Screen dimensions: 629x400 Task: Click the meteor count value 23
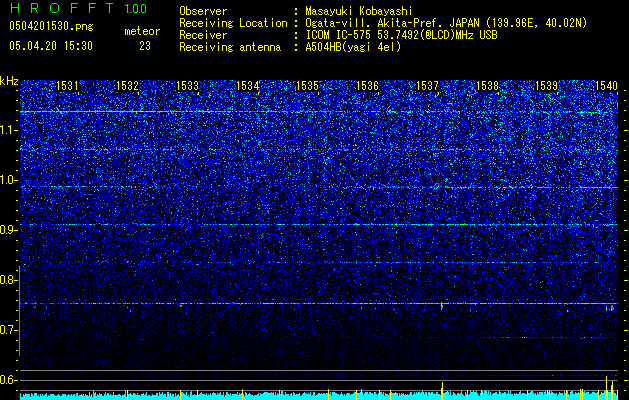(145, 46)
